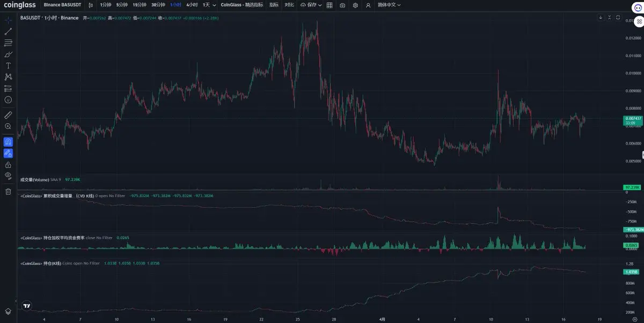
Task: Toggle stay in drawing mode
Action: tap(8, 153)
